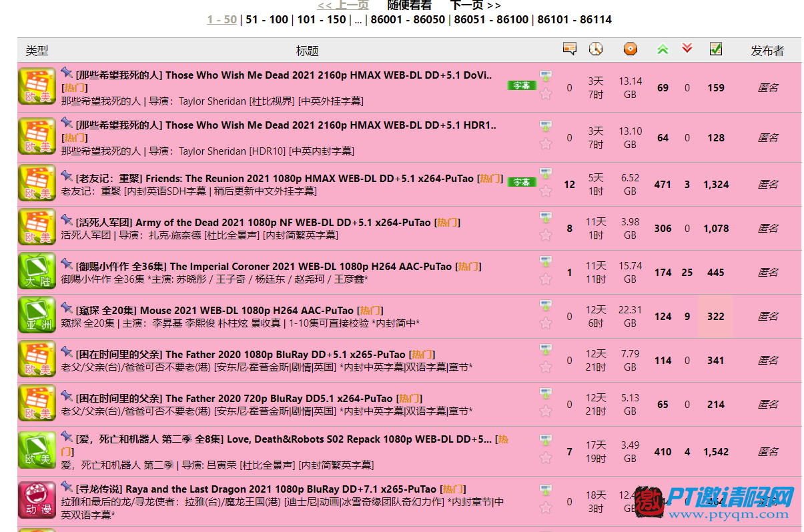Viewport: 804px width, 532px height.
Task: Sort by the time-alive clock icon
Action: [595, 49]
